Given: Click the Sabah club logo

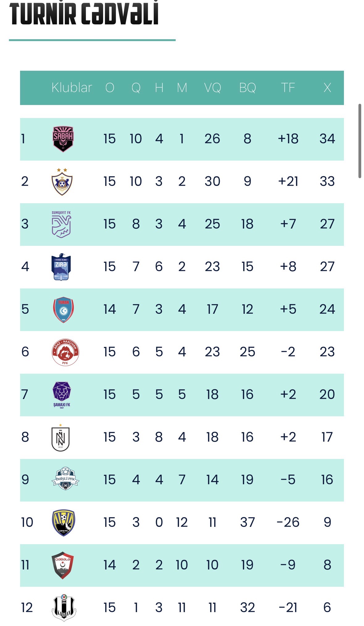Looking at the screenshot, I should [x=63, y=139].
